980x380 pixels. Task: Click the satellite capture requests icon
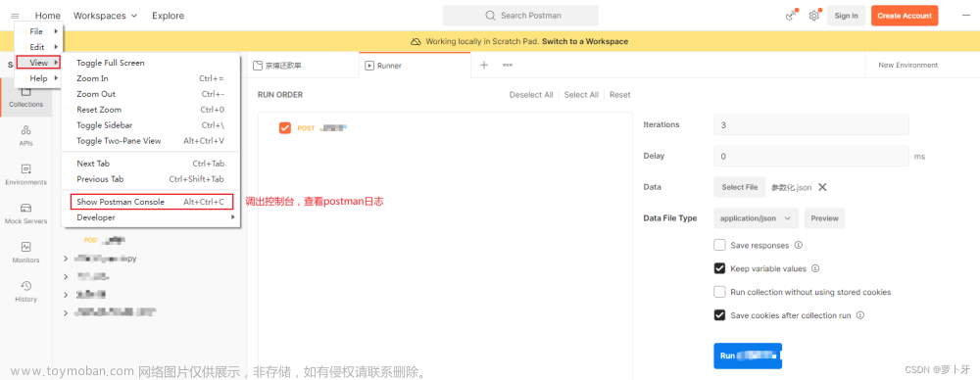(x=791, y=16)
